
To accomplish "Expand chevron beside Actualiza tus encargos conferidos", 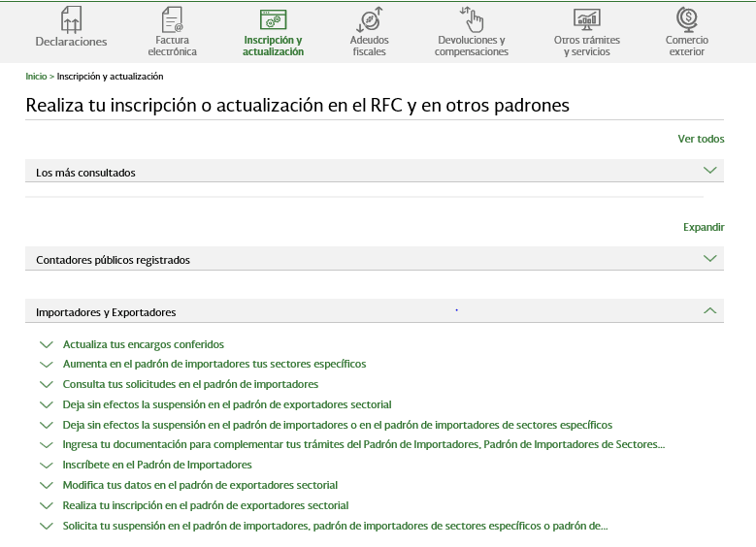I will tap(47, 344).
